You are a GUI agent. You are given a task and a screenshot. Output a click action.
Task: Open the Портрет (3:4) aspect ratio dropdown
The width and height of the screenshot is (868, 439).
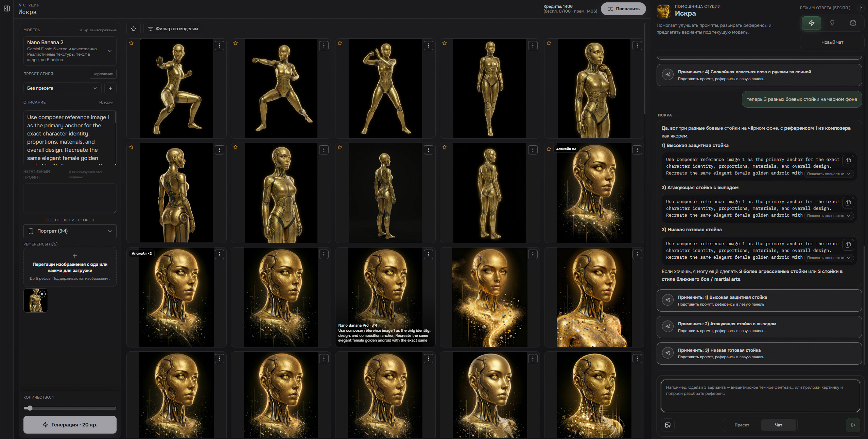(70, 231)
